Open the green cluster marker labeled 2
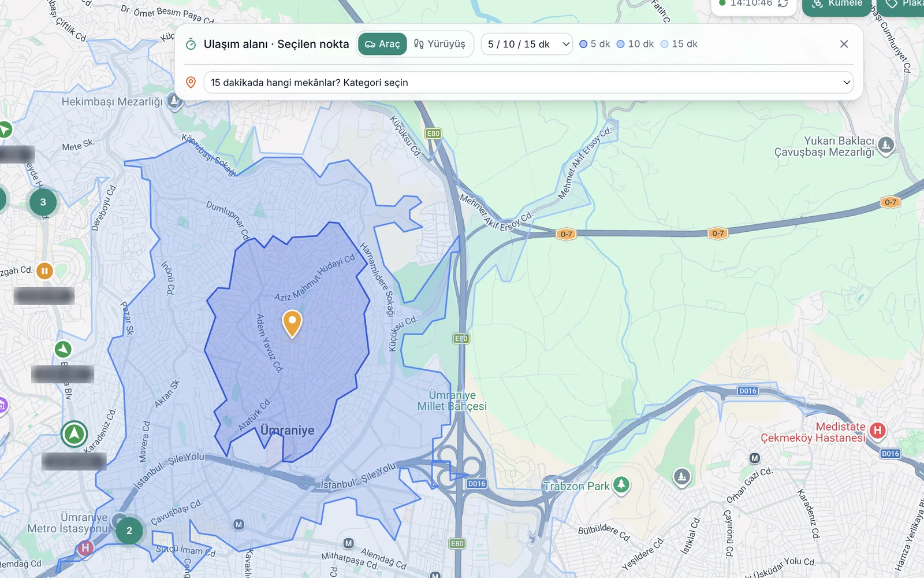The image size is (924, 578). point(129,531)
